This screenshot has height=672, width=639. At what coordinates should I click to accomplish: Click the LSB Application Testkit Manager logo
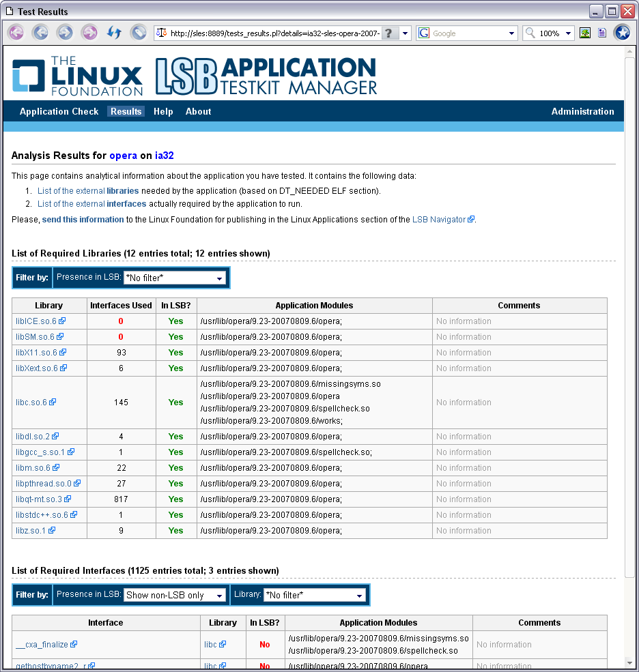point(266,76)
